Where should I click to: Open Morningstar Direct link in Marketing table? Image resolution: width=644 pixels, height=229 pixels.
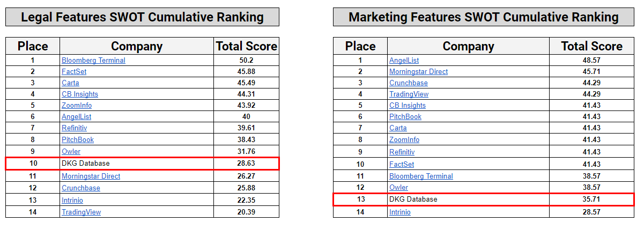coord(418,72)
